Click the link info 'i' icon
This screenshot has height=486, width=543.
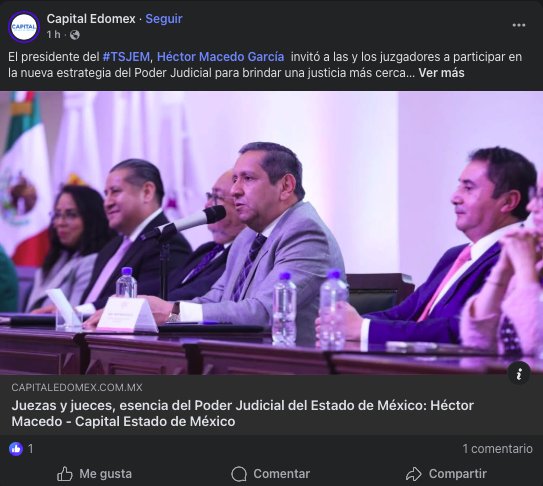coord(519,373)
